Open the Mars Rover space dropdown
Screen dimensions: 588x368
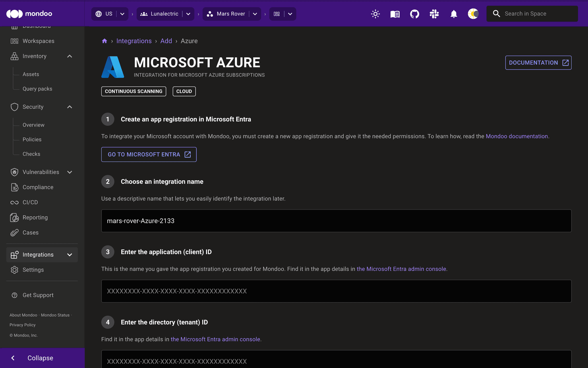pos(255,14)
